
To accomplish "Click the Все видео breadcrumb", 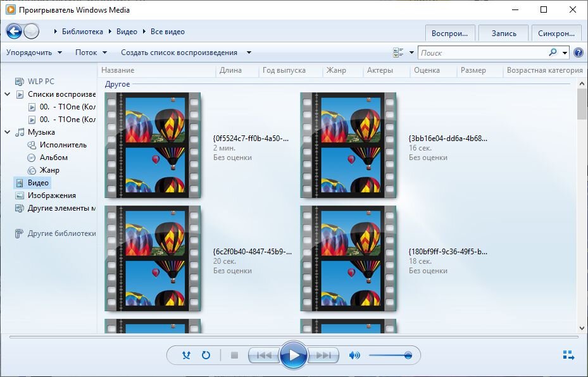I will [x=168, y=32].
